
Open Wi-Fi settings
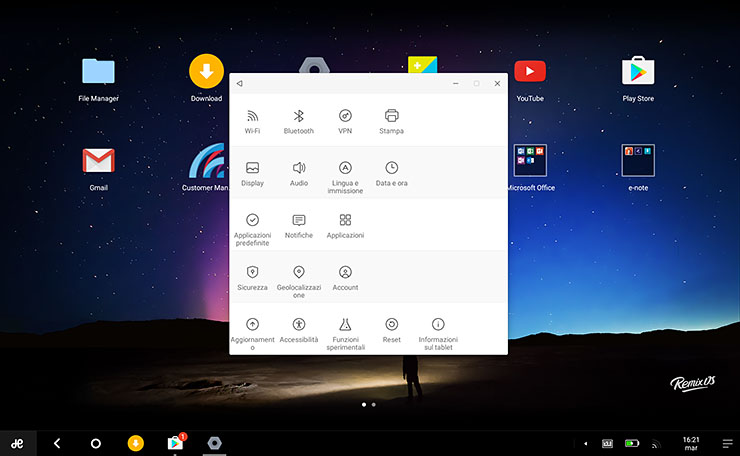[x=252, y=116]
